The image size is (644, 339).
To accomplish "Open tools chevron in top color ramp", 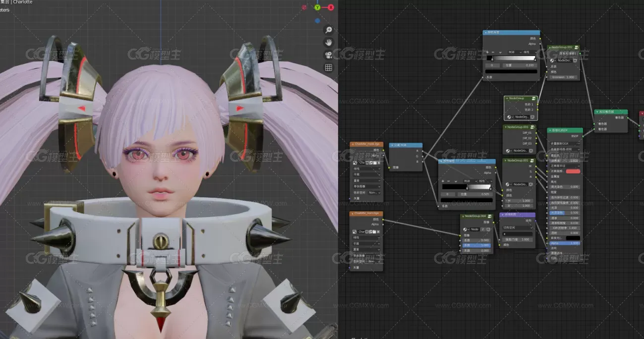I will [500, 52].
